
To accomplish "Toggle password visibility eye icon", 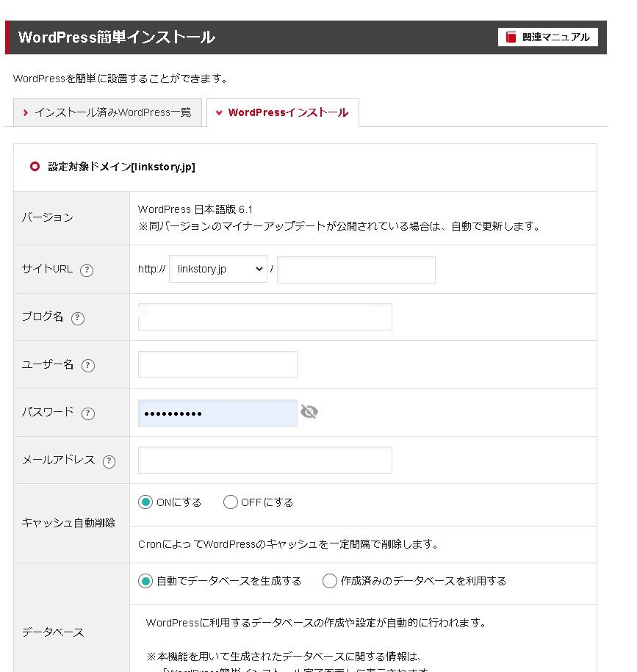I will (309, 412).
